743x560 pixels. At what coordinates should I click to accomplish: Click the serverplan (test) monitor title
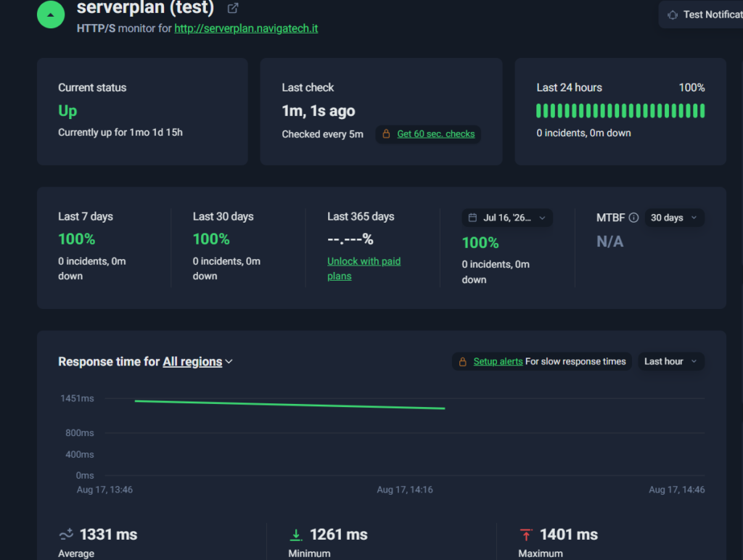[x=145, y=7]
